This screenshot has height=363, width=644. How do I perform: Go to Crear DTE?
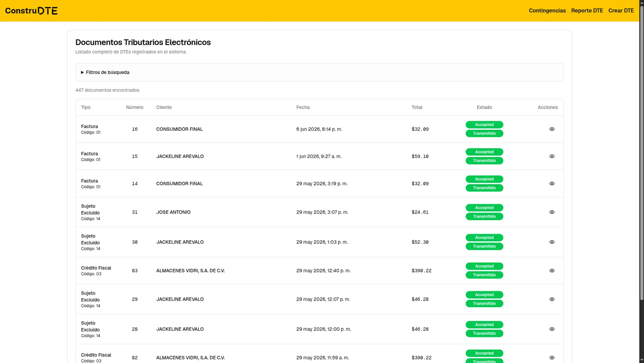[x=621, y=10]
